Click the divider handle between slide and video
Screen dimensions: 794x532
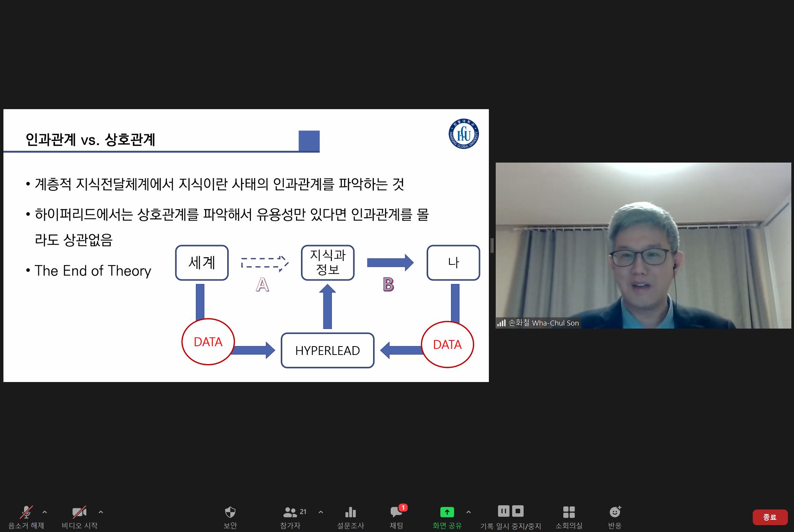pyautogui.click(x=492, y=245)
